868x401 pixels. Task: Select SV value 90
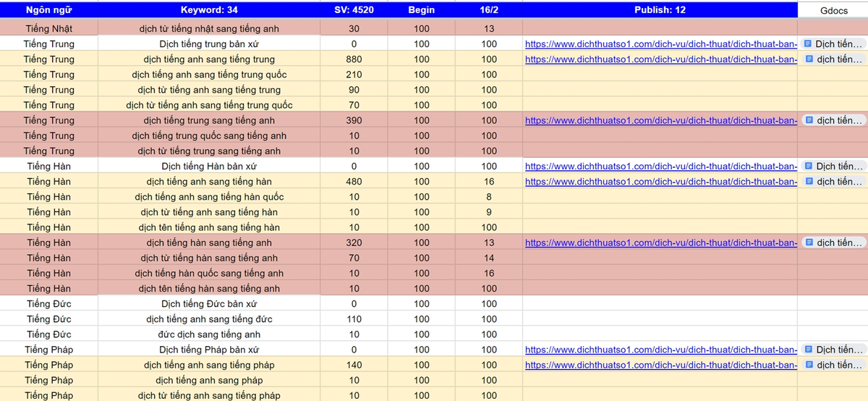[354, 90]
